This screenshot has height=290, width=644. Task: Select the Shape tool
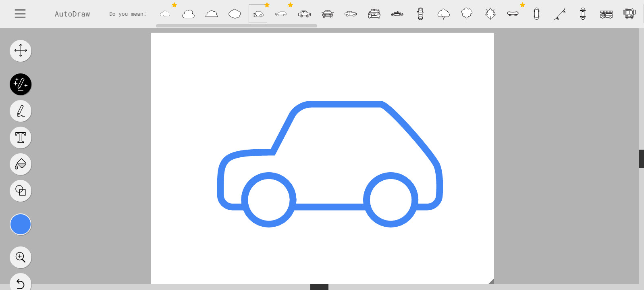coord(21,191)
